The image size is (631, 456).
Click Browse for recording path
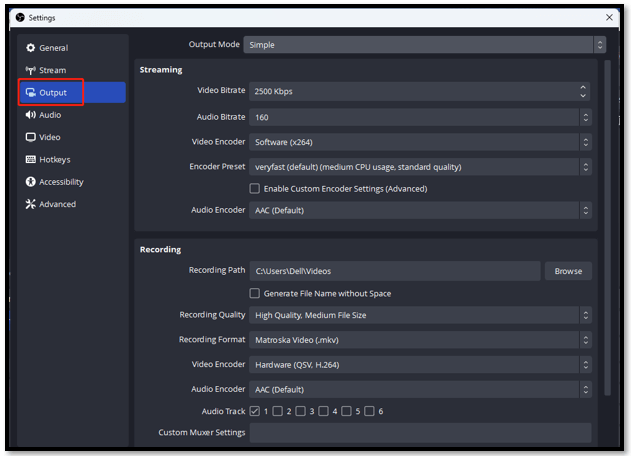coord(568,271)
